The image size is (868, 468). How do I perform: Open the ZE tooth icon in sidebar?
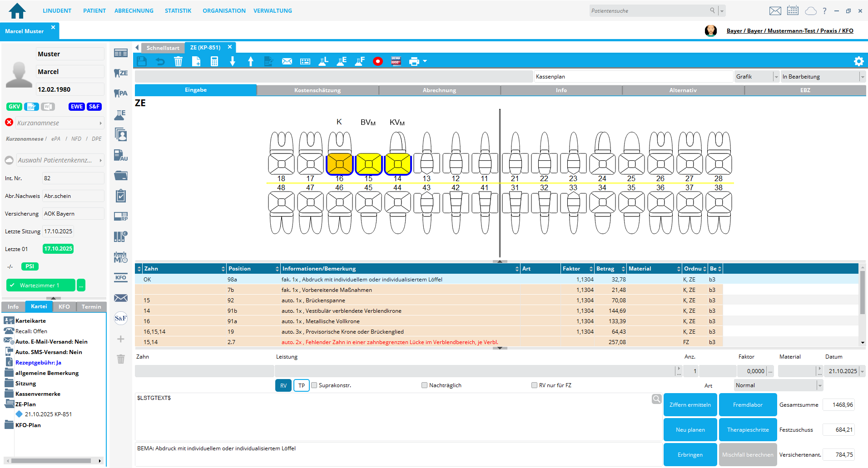point(121,73)
